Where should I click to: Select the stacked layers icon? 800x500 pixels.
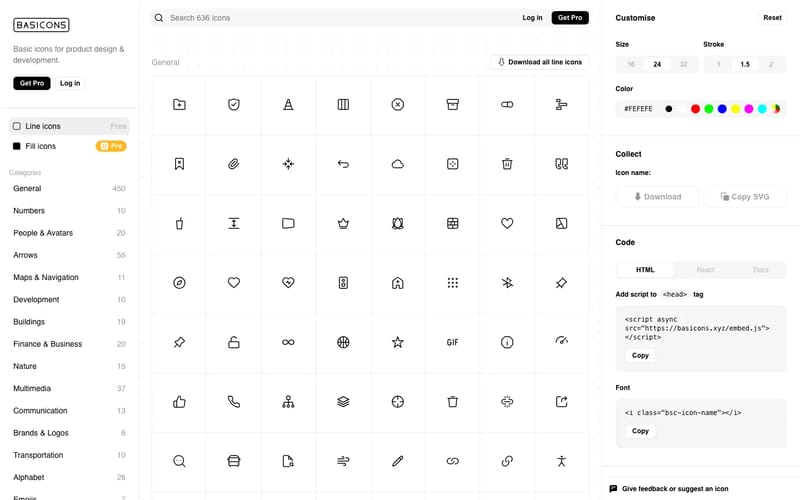coord(343,402)
